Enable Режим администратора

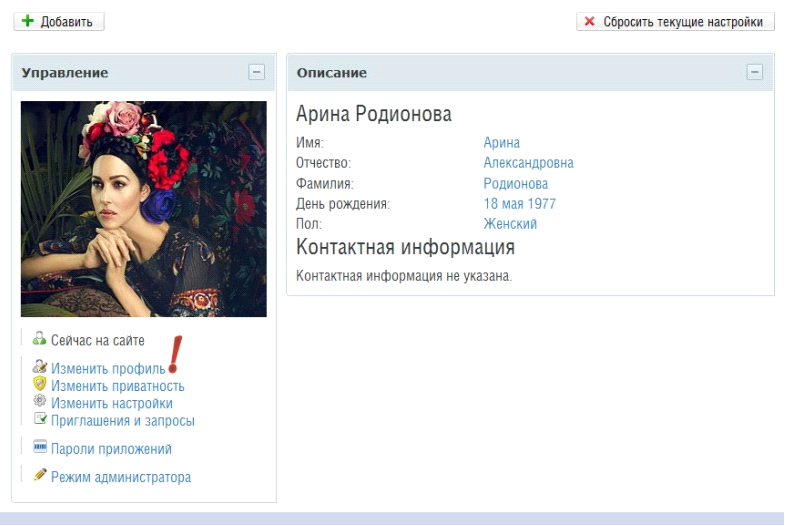[120, 477]
